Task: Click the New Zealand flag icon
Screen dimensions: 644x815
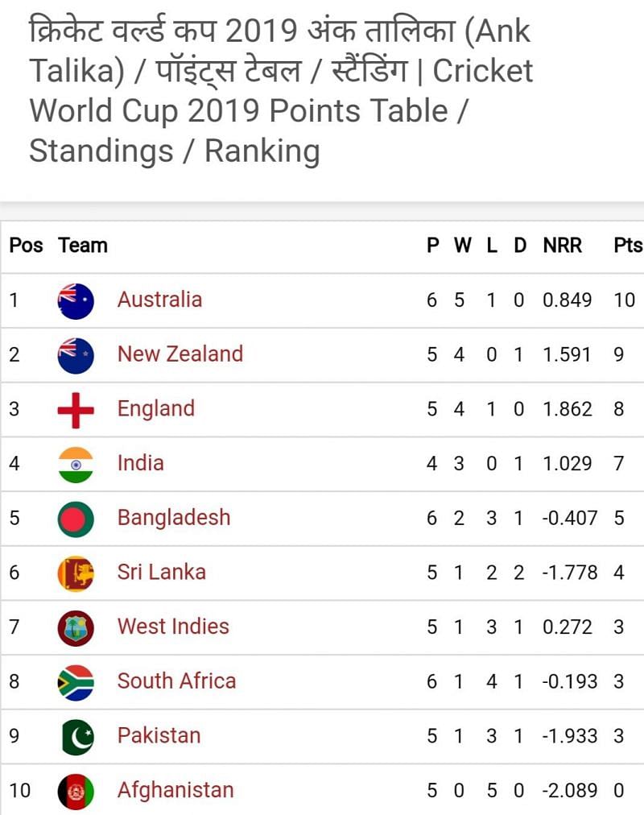Action: (76, 355)
